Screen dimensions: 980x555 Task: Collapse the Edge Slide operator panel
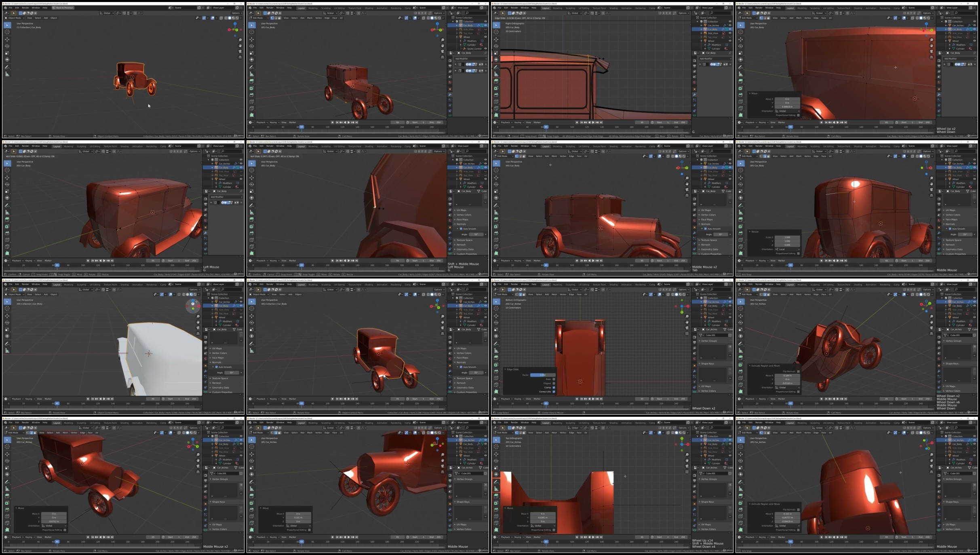[x=506, y=369]
